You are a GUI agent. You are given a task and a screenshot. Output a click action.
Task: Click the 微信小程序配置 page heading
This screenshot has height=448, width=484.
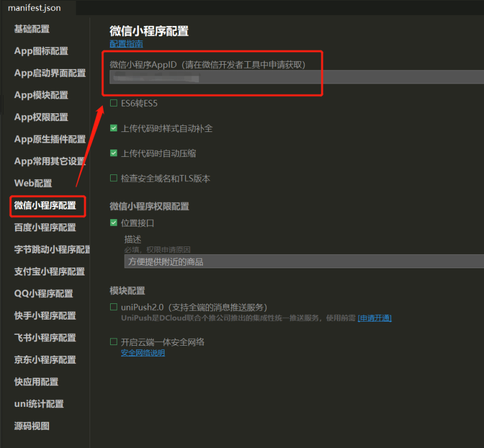149,31
